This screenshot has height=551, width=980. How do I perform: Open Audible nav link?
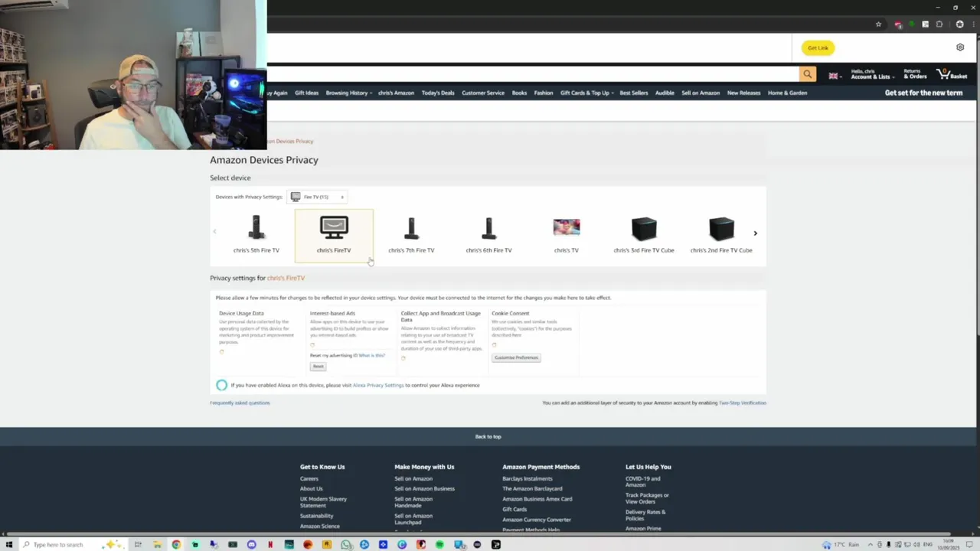click(665, 93)
